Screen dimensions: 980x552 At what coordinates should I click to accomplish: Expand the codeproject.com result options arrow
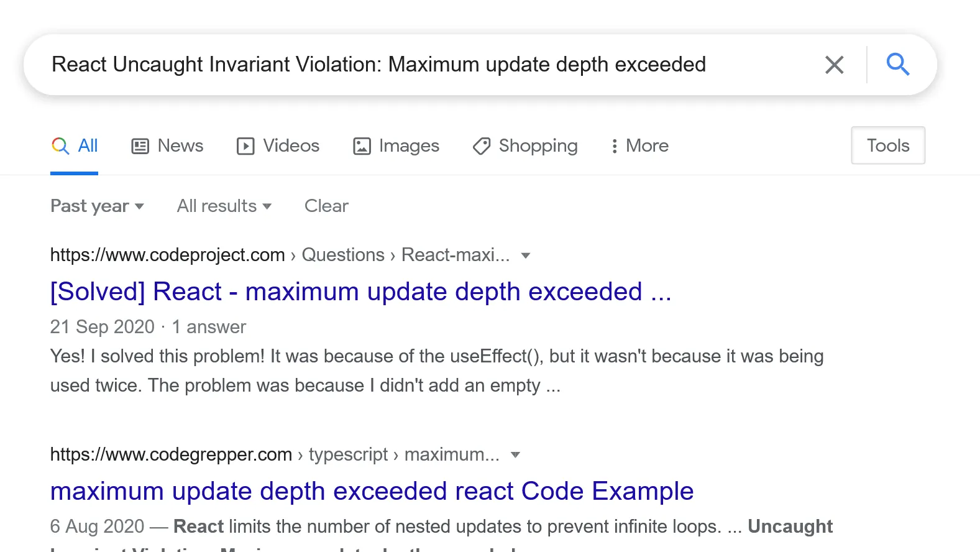526,255
